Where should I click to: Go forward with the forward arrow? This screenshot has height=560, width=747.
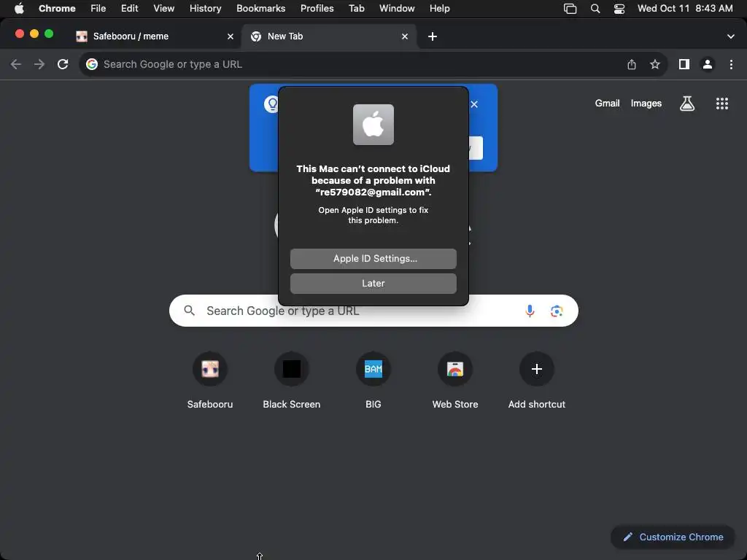pyautogui.click(x=39, y=64)
